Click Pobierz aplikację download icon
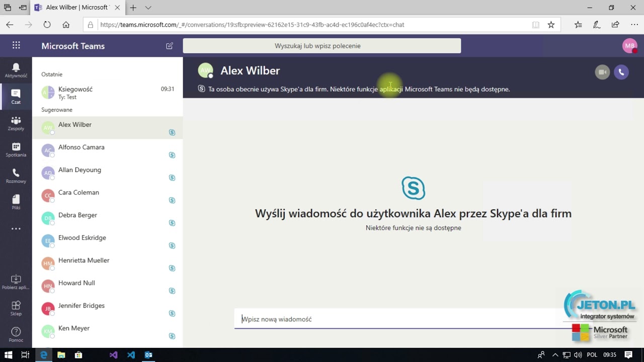 (16, 282)
